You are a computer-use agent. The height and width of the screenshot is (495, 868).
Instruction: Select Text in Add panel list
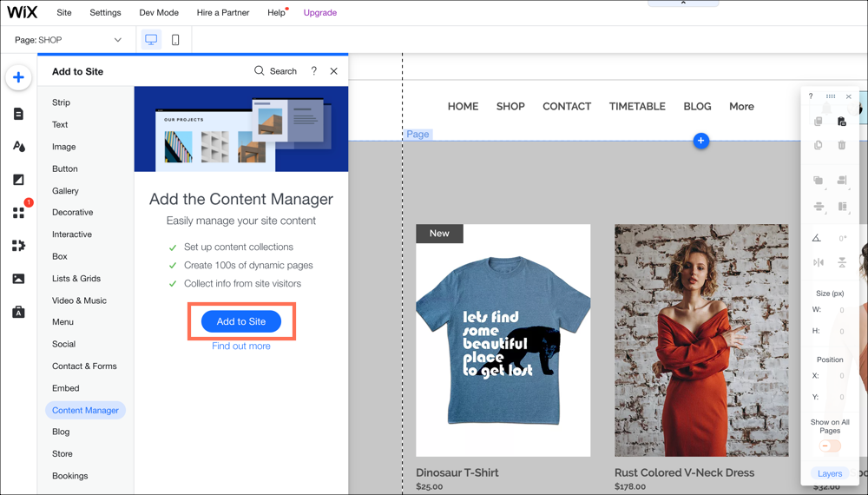tap(60, 124)
